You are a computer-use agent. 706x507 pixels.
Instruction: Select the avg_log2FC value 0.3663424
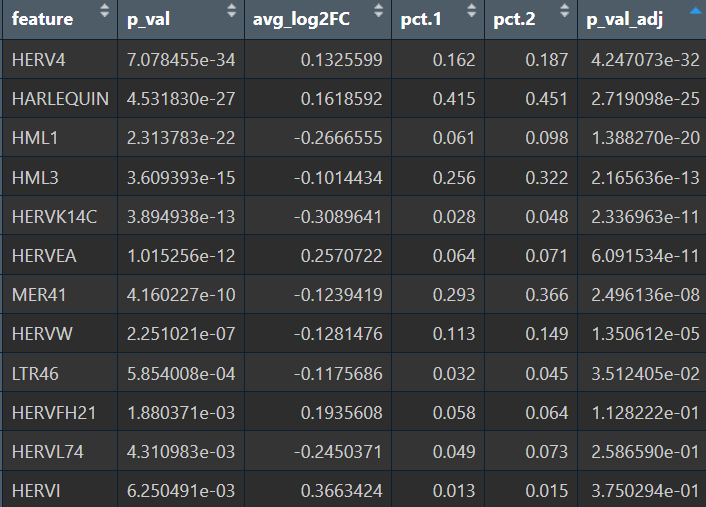(x=339, y=490)
